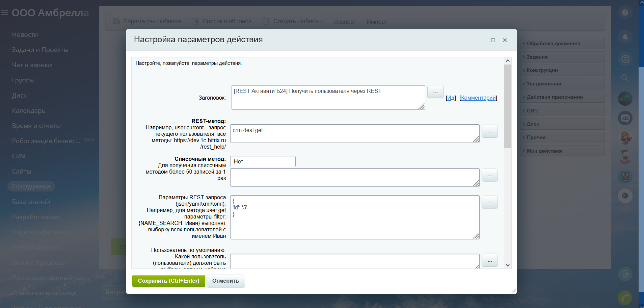Click into the Параметры REST-запроса textarea
The image size is (644, 308).
(355, 217)
